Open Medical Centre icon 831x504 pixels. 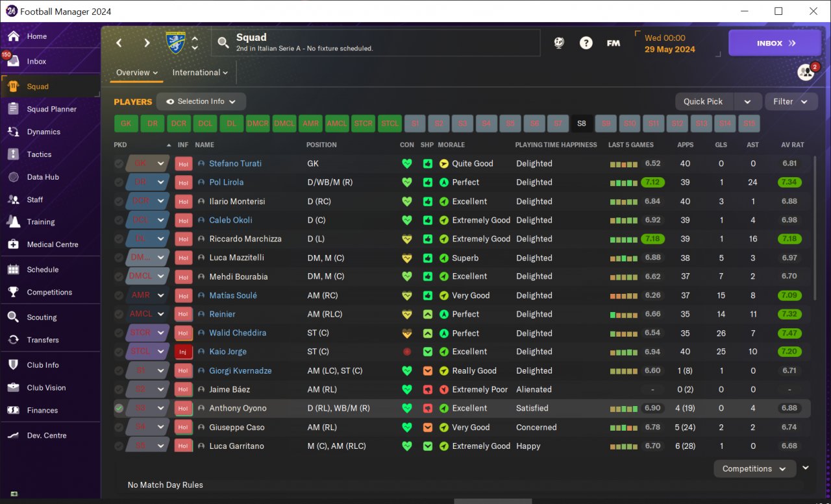point(13,245)
